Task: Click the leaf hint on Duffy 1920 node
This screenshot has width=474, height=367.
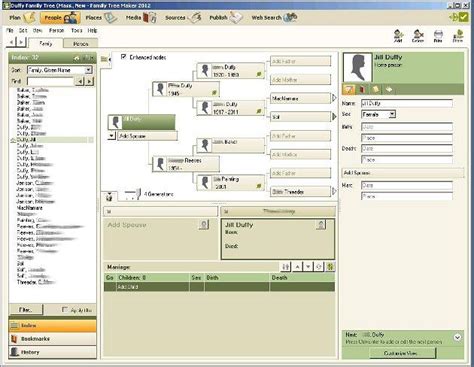Action: point(259,74)
